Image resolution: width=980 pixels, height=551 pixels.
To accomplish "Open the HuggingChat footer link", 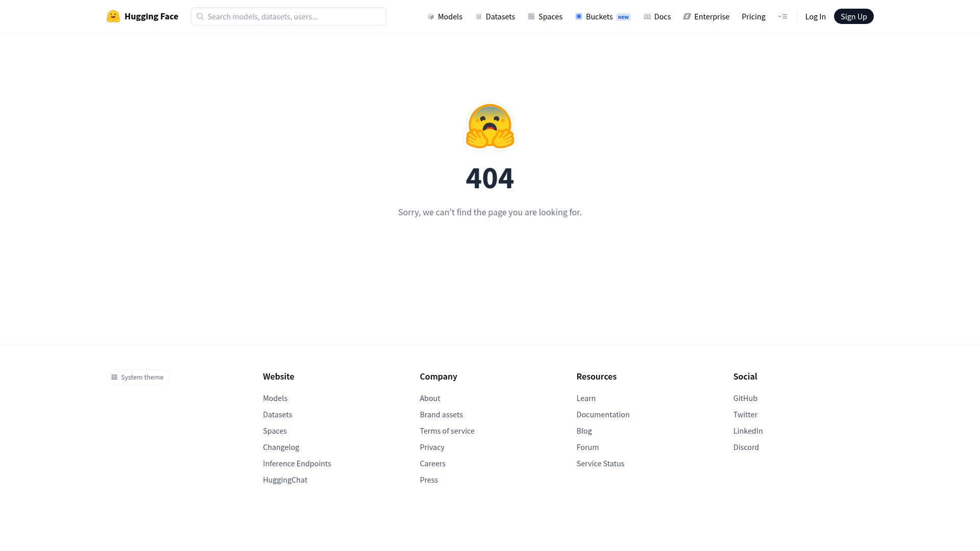I will click(x=285, y=480).
